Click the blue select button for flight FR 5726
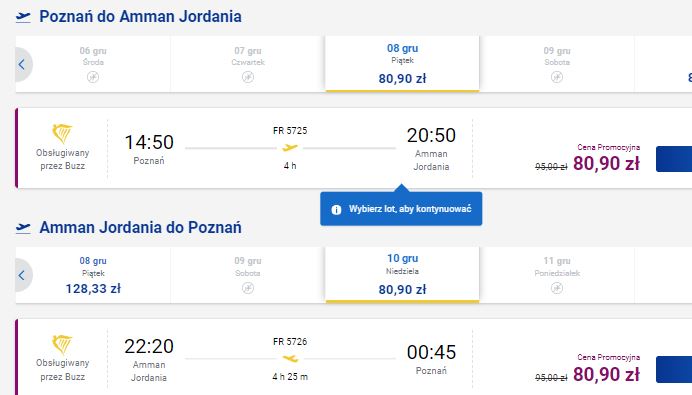This screenshot has width=692, height=395. (674, 369)
